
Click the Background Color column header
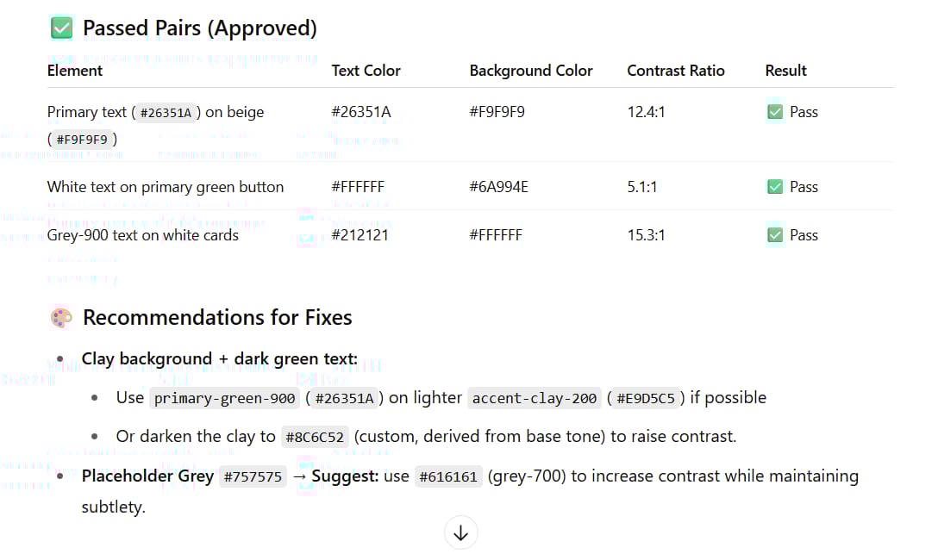530,71
